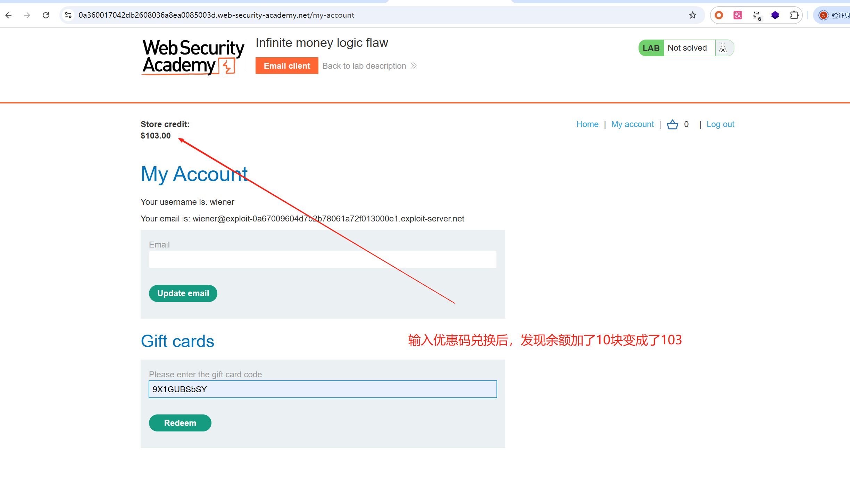Click the Update email button

pyautogui.click(x=183, y=293)
